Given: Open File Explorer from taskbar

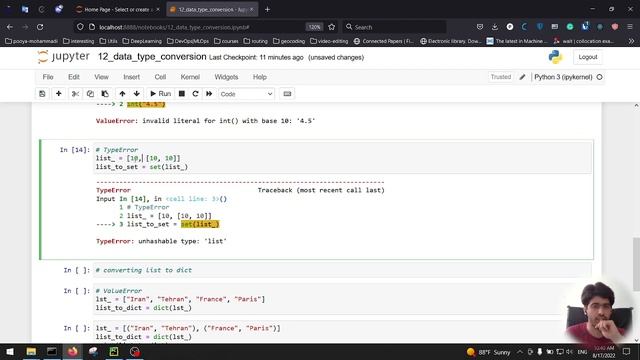Looking at the screenshot, I should pos(31,351).
